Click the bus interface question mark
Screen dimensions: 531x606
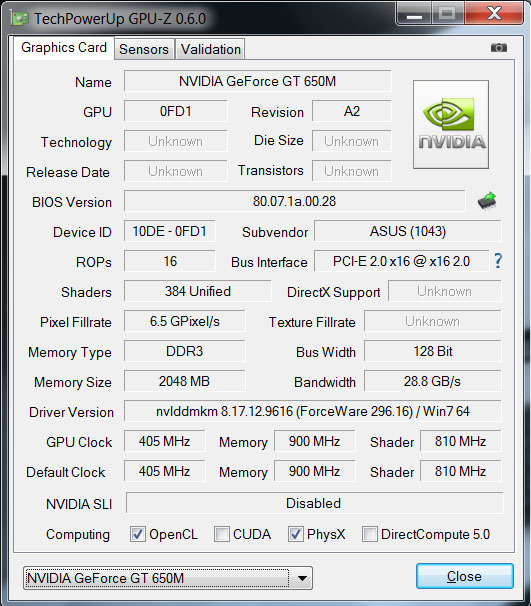498,261
